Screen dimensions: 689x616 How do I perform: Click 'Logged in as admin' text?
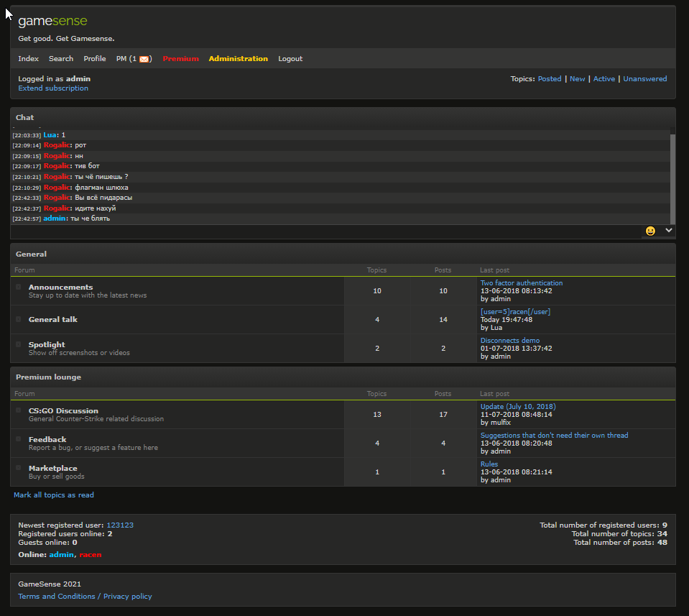[55, 79]
